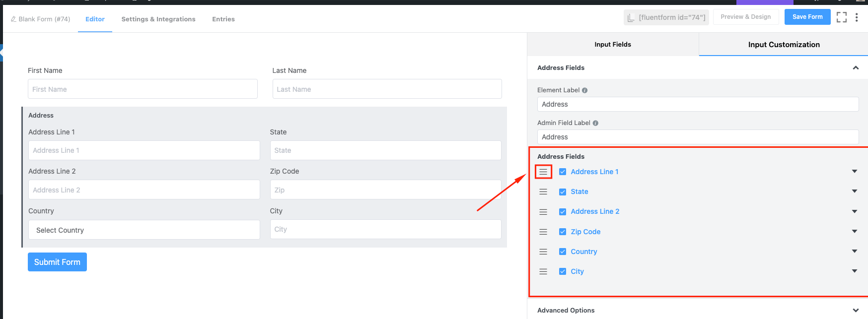Expand the Advanced Options section
This screenshot has width=868, height=319.
(855, 310)
